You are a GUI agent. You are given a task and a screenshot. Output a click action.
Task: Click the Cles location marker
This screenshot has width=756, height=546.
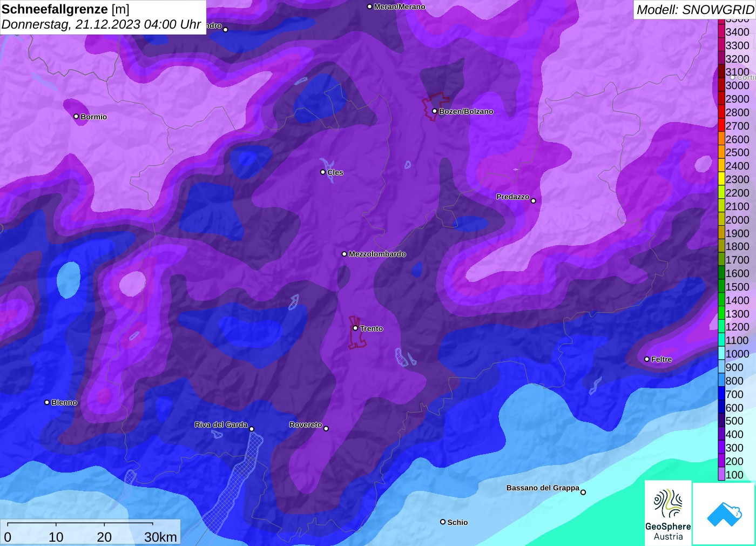pos(323,172)
